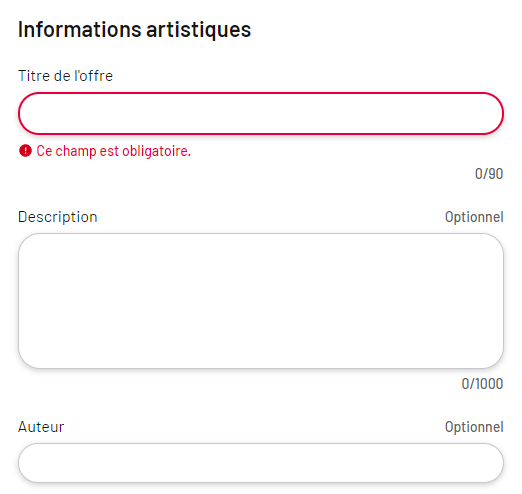Click the word 'champ' in the error text
The height and width of the screenshot is (494, 522).
pyautogui.click(x=76, y=151)
